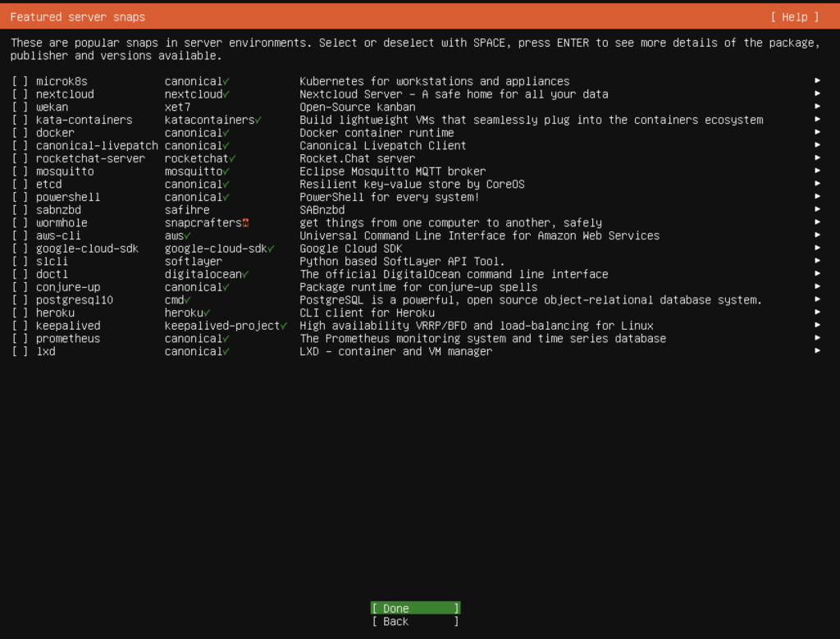The width and height of the screenshot is (840, 639).
Task: Click the verified checkmark after katacontainers publisher
Action: (x=258, y=120)
